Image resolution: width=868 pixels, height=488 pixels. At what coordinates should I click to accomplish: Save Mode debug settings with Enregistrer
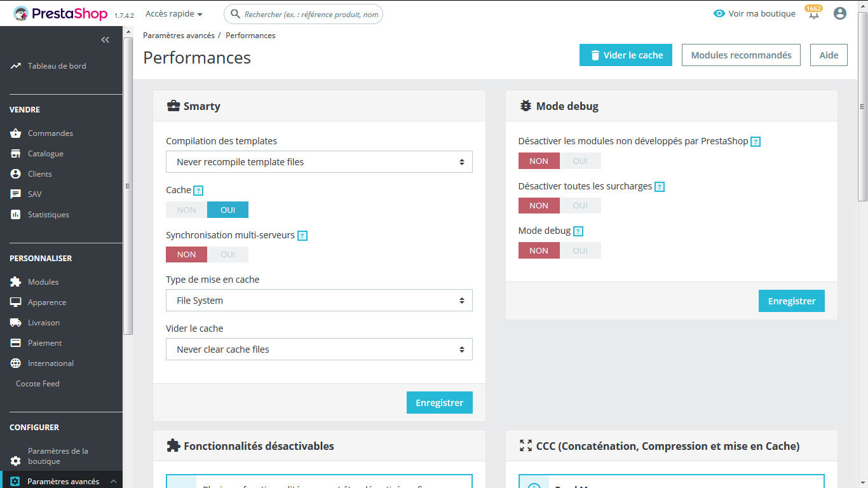point(792,301)
